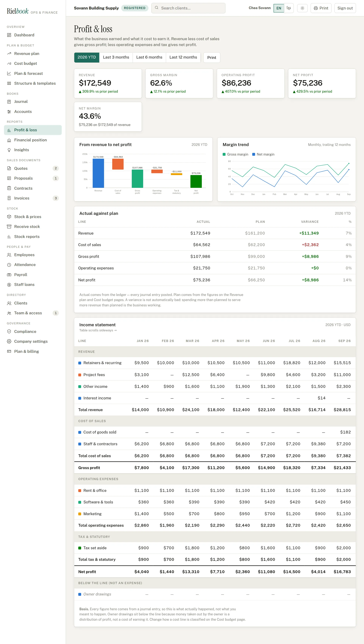Click the Rielbook logo
364x644 pixels.
18,11
